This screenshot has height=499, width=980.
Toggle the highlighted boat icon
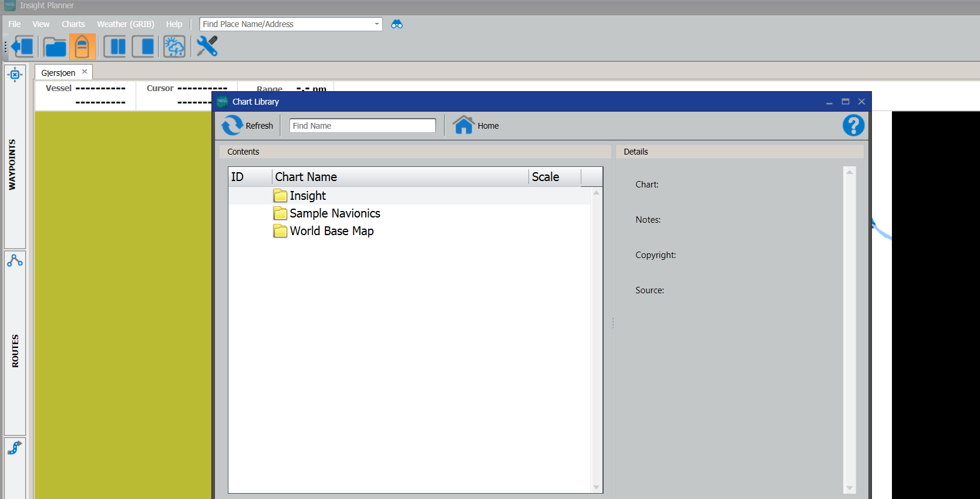(x=82, y=46)
